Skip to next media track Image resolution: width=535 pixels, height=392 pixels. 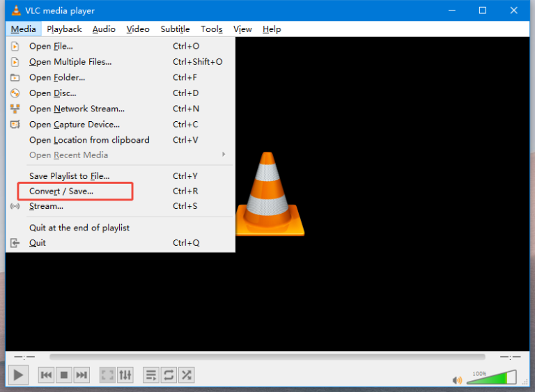(82, 375)
